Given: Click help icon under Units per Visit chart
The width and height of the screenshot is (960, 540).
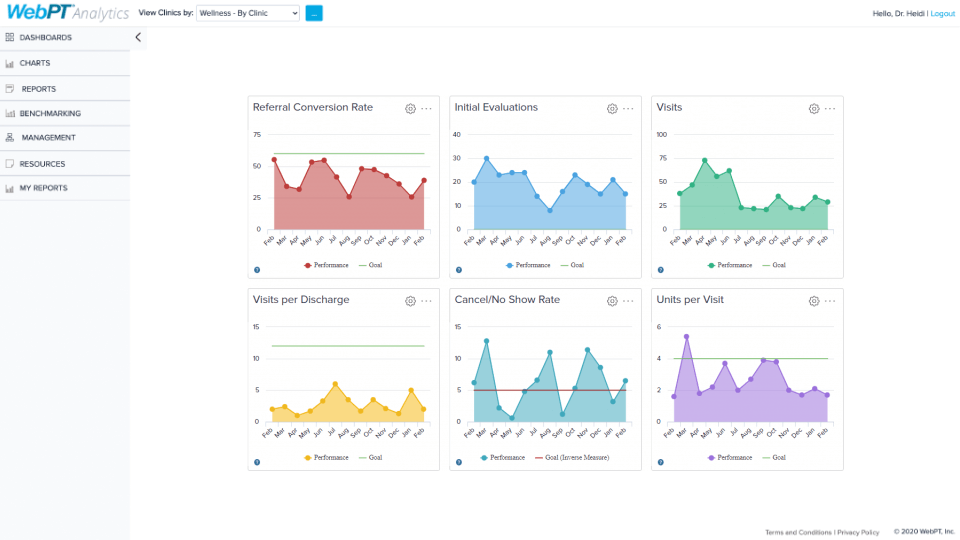Looking at the screenshot, I should (x=661, y=462).
